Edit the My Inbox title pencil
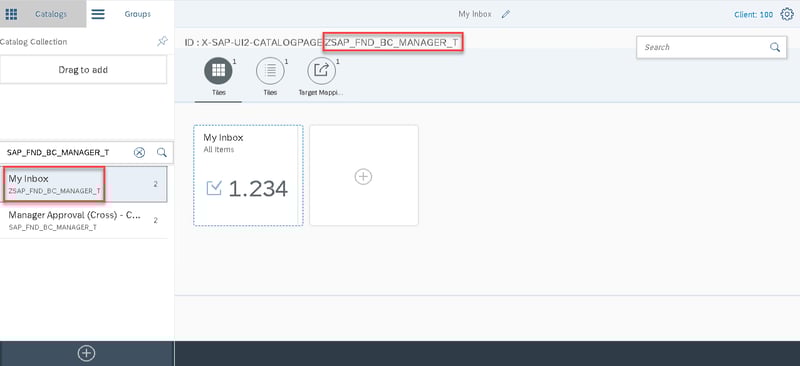Screen dimensions: 800x366 (506, 14)
